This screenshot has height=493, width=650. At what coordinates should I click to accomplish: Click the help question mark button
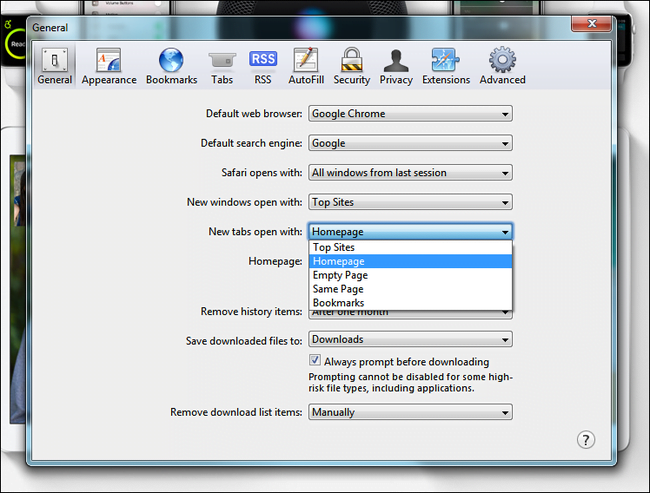[x=586, y=440]
